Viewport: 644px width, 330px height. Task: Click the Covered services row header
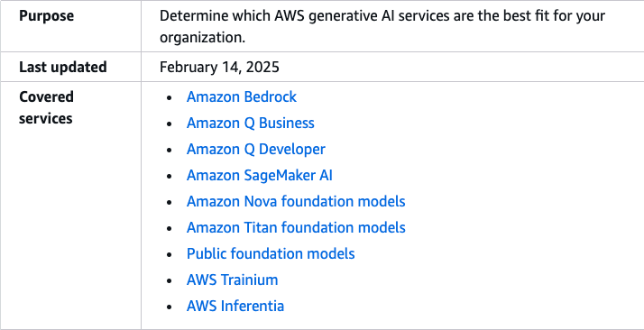pyautogui.click(x=70, y=206)
